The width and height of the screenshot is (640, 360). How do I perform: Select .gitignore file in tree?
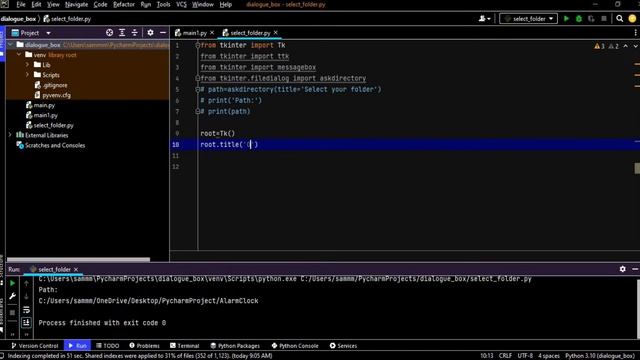55,85
